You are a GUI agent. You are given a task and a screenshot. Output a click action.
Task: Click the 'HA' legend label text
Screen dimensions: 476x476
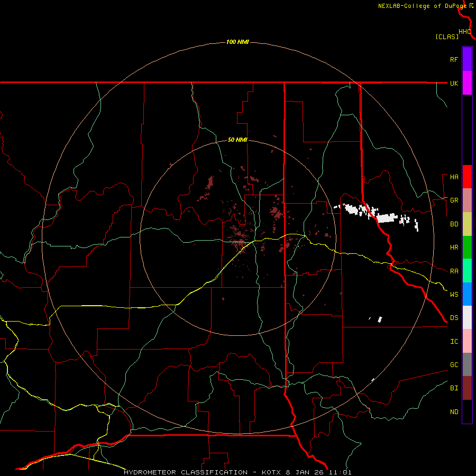coord(454,177)
